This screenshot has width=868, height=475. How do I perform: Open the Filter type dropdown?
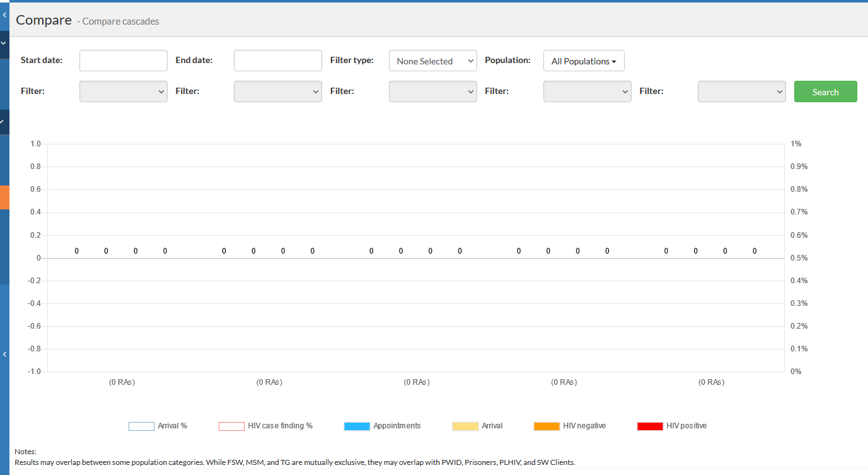(x=432, y=61)
